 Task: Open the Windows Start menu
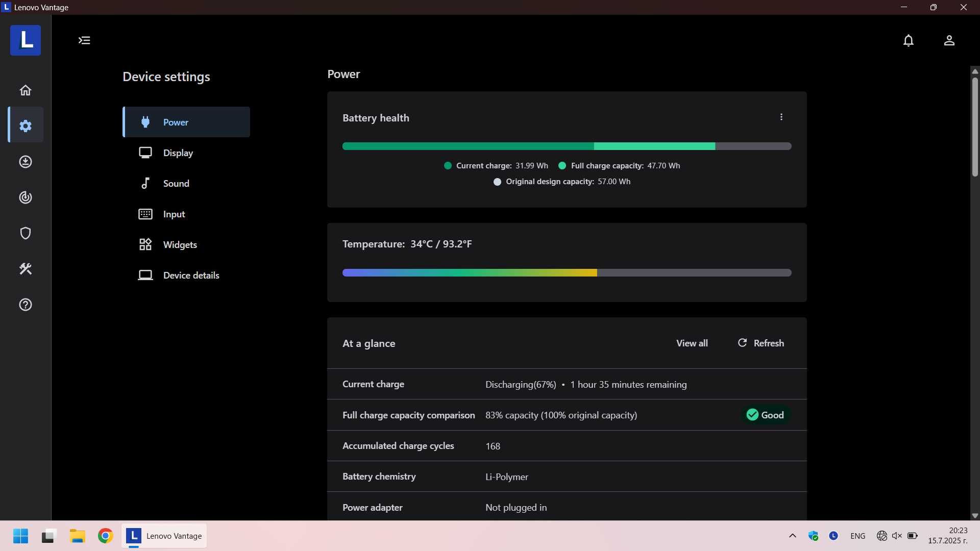[x=20, y=536]
